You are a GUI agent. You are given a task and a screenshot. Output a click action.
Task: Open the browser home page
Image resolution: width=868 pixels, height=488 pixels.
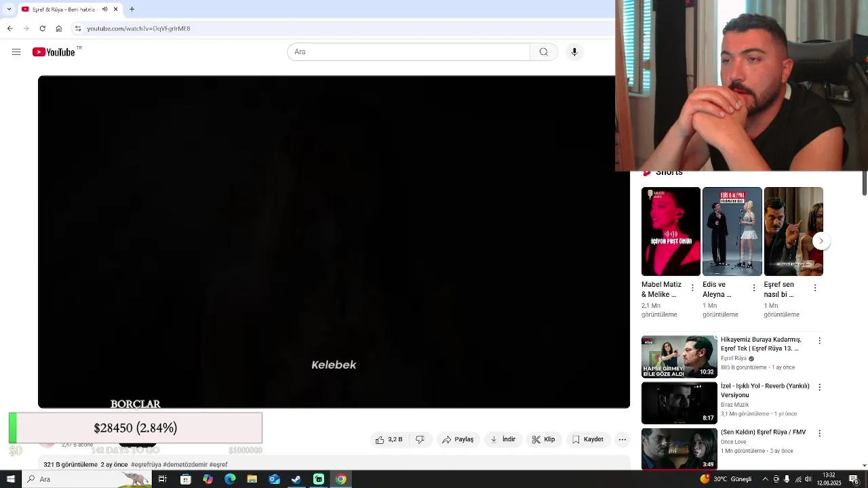click(58, 28)
